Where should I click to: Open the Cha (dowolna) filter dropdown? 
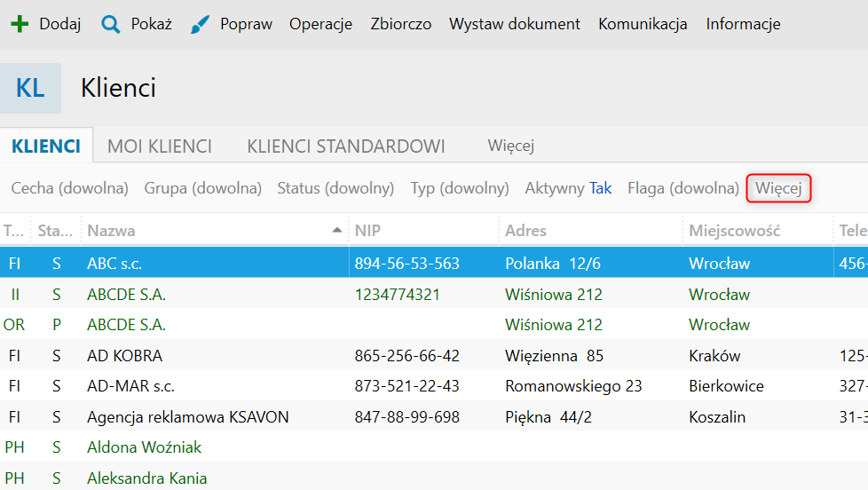(x=69, y=188)
